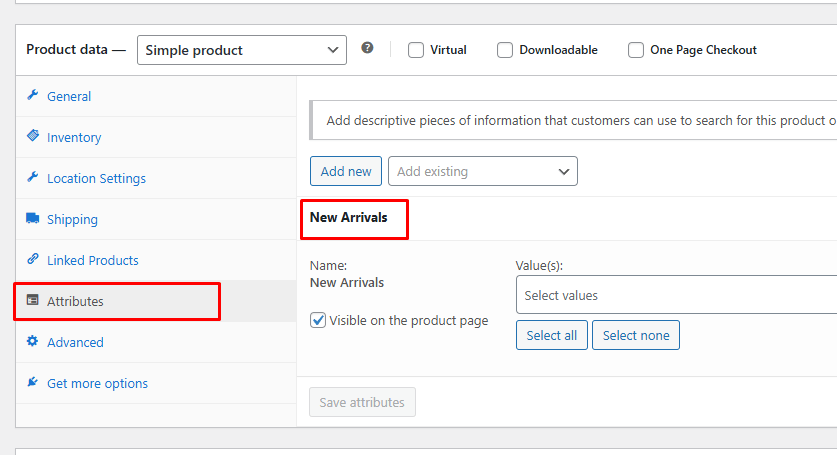This screenshot has height=455, width=837.
Task: Tick the One Page Checkout checkbox
Action: tap(636, 50)
